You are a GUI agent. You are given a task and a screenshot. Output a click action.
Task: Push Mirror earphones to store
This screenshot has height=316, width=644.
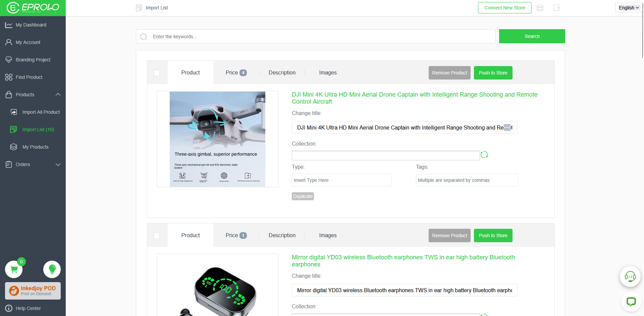point(493,235)
